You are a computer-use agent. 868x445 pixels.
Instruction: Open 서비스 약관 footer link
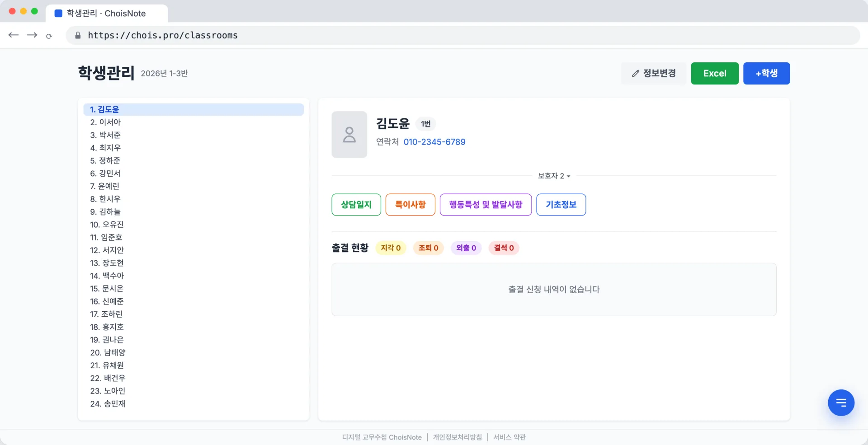509,437
